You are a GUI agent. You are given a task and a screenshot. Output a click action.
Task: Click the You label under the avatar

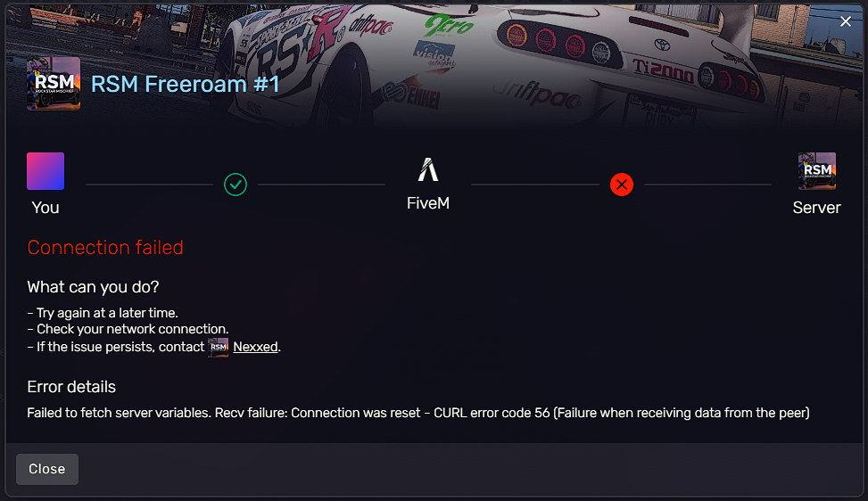click(45, 208)
